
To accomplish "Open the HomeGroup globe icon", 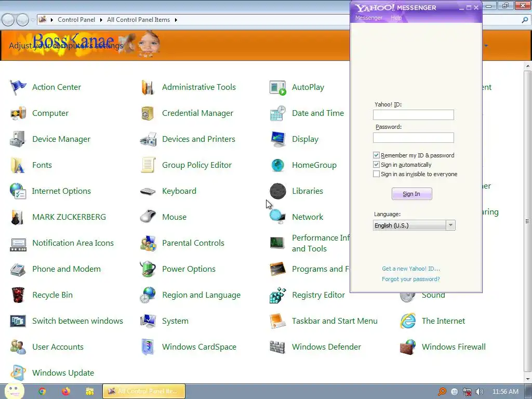I will [278, 165].
